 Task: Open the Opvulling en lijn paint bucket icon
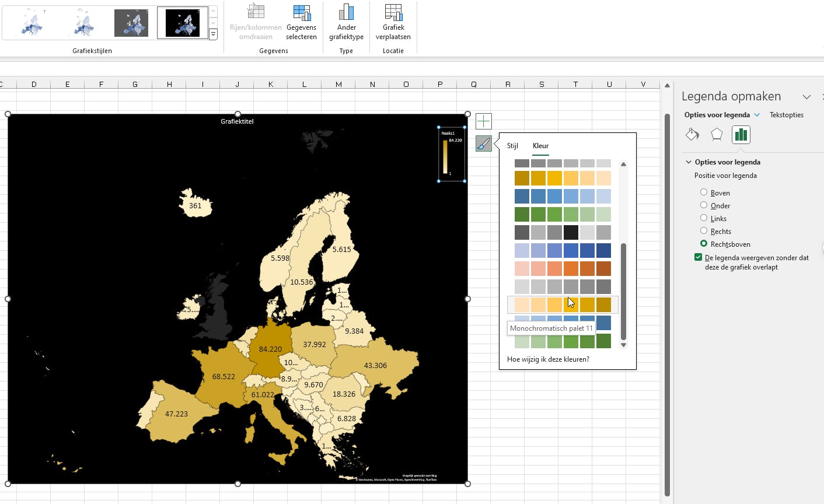692,135
